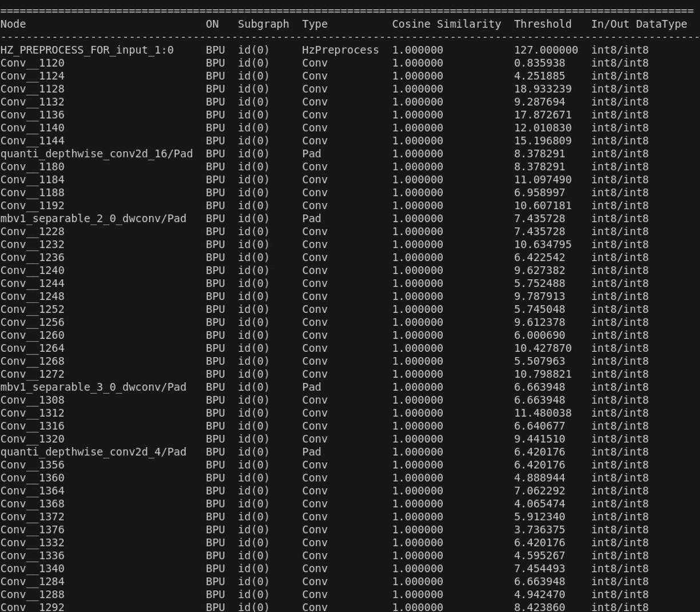Select the Conv__1120 node name

click(33, 63)
